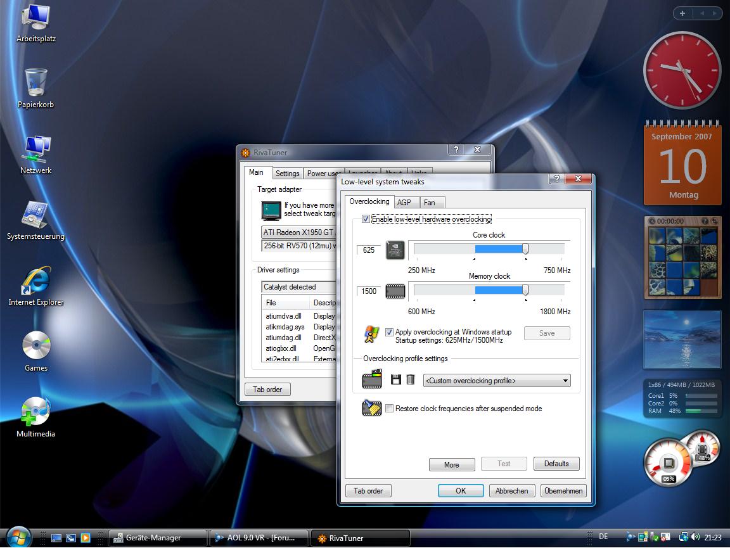Click the RivaTuner taskbar button
730x560 pixels.
tap(361, 538)
